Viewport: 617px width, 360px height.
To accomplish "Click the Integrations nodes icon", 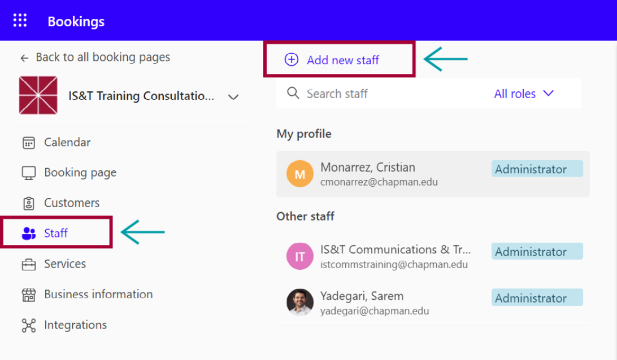I will [x=29, y=325].
